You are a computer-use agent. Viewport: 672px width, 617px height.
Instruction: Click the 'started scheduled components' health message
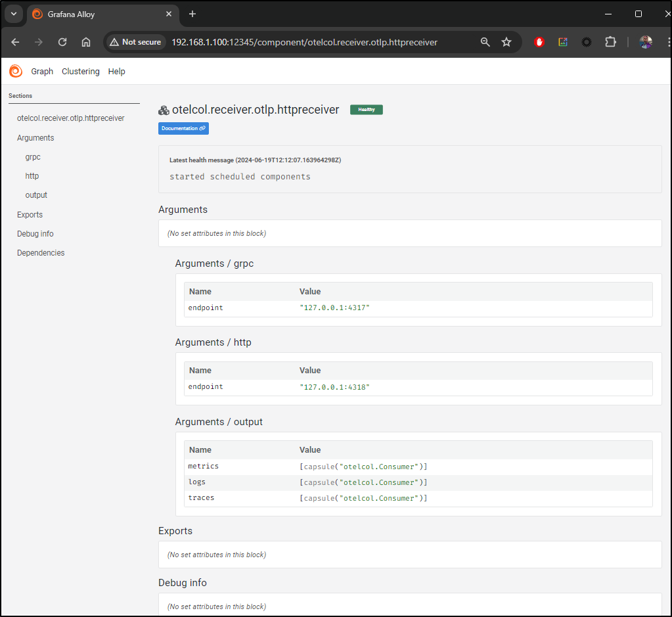240,177
